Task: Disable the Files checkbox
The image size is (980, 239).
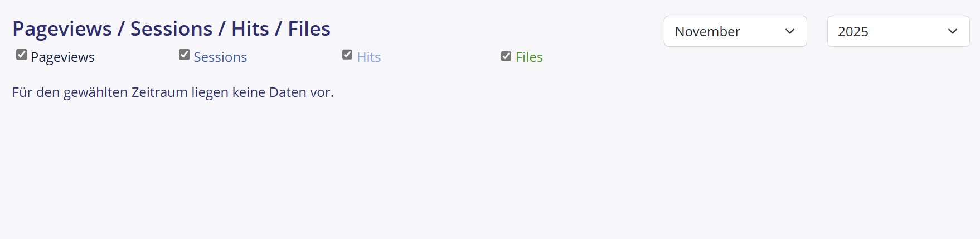Action: pos(506,56)
